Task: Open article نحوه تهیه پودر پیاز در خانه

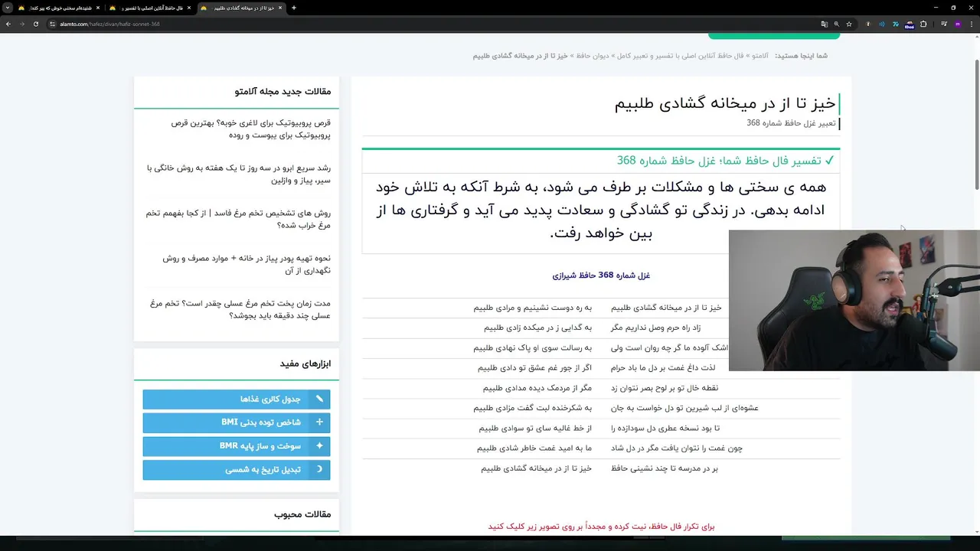Action: (247, 264)
